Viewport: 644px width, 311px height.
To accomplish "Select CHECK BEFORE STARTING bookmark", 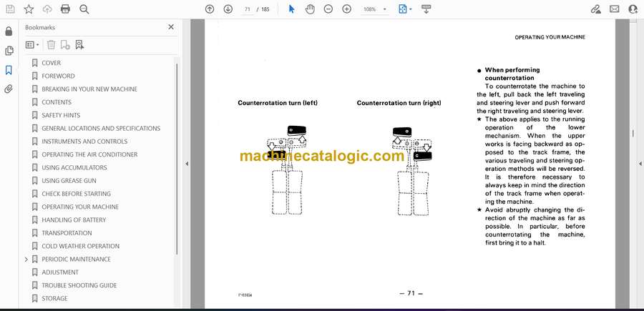I will 76,194.
